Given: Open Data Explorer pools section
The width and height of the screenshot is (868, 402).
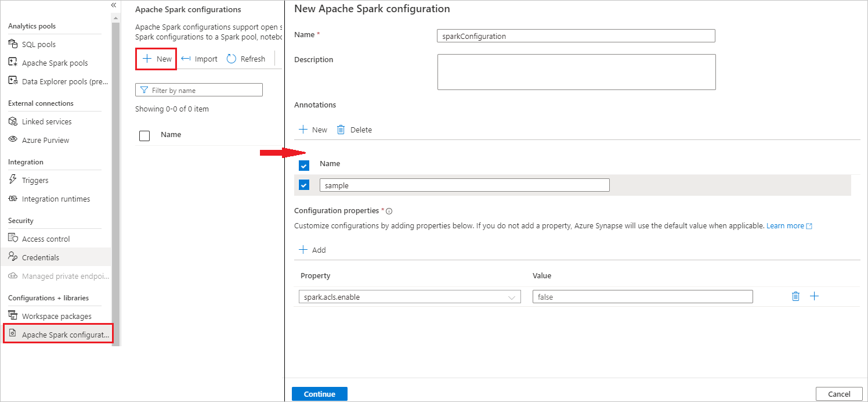Looking at the screenshot, I should tap(53, 81).
